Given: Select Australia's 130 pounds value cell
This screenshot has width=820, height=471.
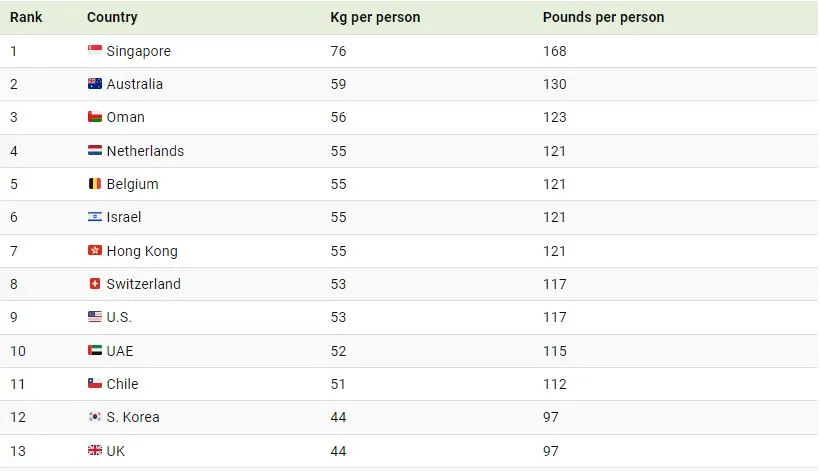Looking at the screenshot, I should [554, 84].
